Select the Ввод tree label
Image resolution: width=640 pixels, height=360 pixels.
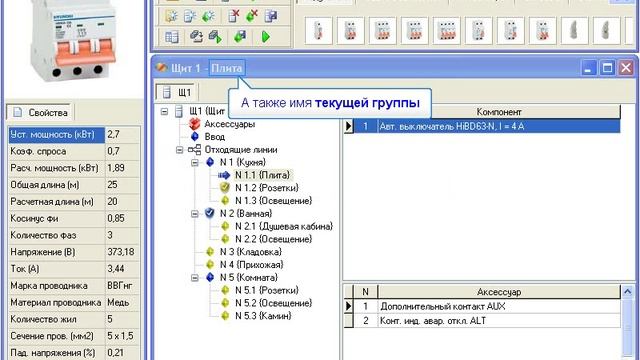tap(215, 137)
